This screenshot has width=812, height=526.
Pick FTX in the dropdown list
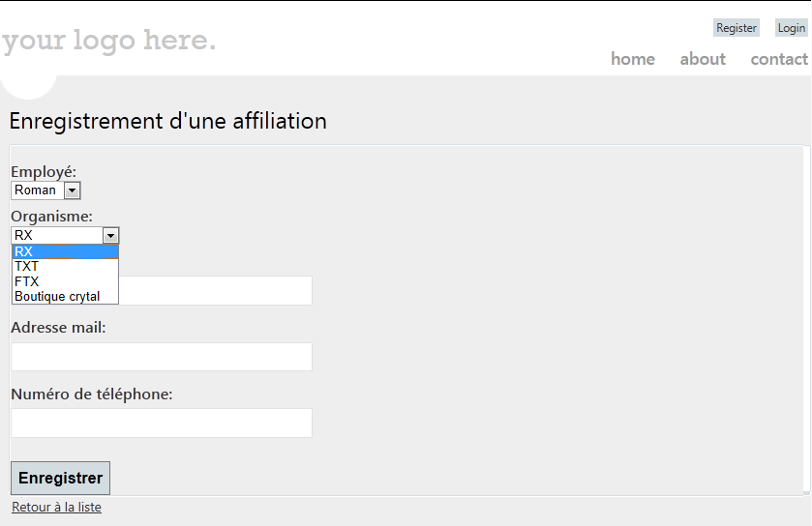pyautogui.click(x=64, y=281)
